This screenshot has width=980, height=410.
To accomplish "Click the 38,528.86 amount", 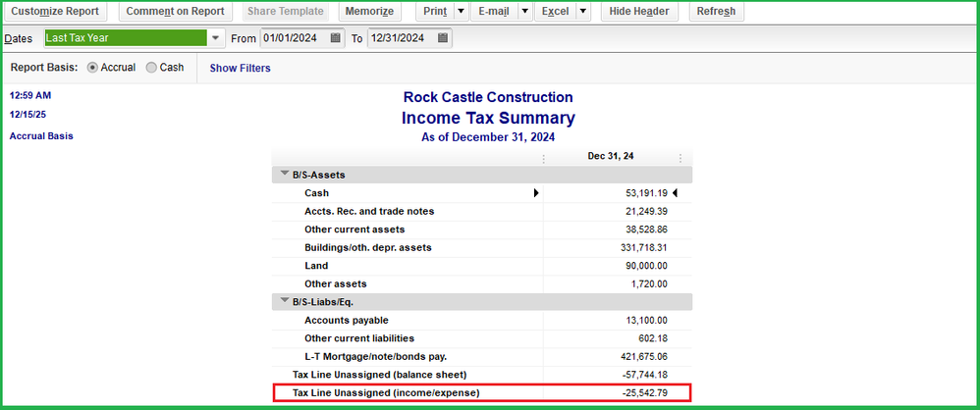I will click(x=646, y=230).
